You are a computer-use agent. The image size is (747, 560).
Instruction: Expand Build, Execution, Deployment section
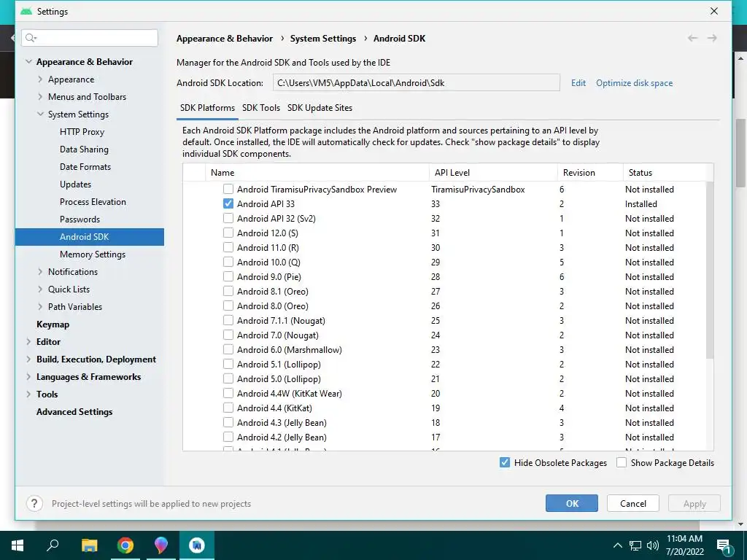[x=28, y=359]
